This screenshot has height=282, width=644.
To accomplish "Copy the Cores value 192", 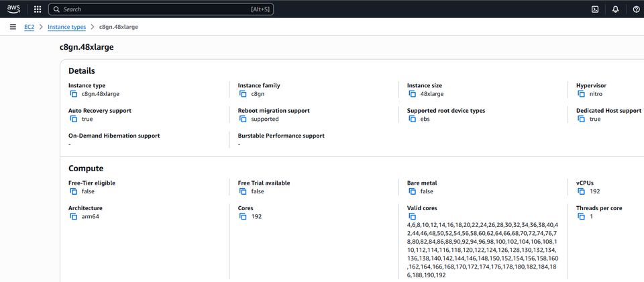I will [243, 216].
